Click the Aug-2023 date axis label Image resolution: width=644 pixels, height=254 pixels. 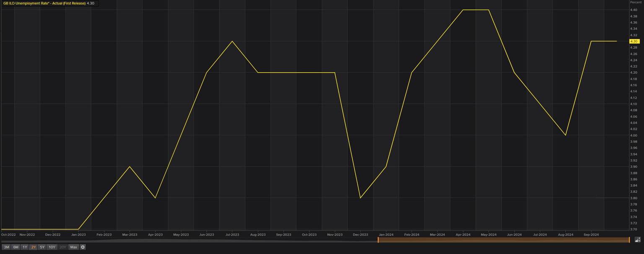pyautogui.click(x=258, y=235)
